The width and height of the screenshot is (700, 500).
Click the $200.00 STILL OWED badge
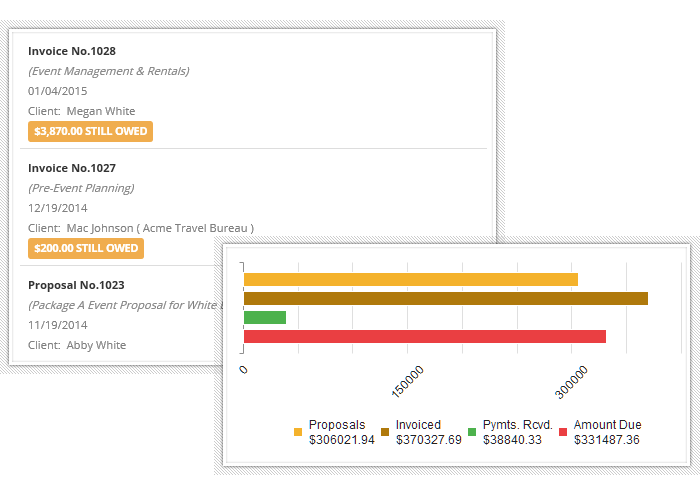pyautogui.click(x=86, y=248)
